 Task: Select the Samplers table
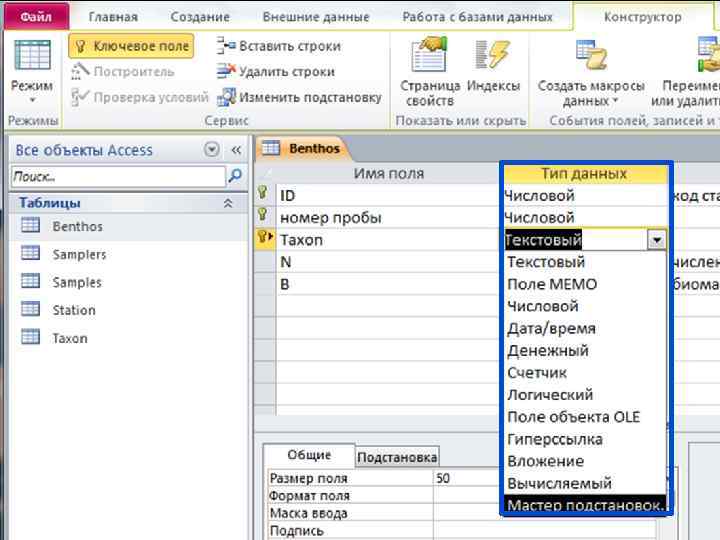(x=128, y=254)
